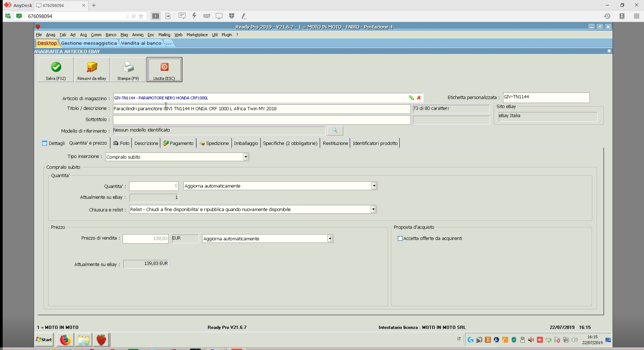Click the Etichetta personalizzata field

[x=546, y=98]
